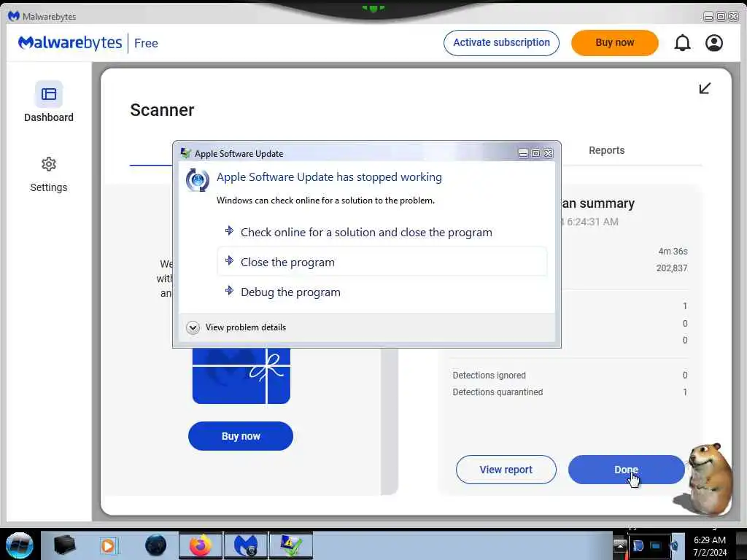Click the Done button
This screenshot has height=560, width=747.
click(626, 470)
